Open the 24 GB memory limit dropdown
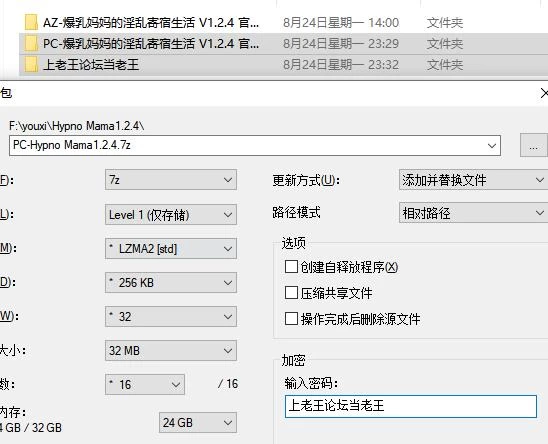 198,423
